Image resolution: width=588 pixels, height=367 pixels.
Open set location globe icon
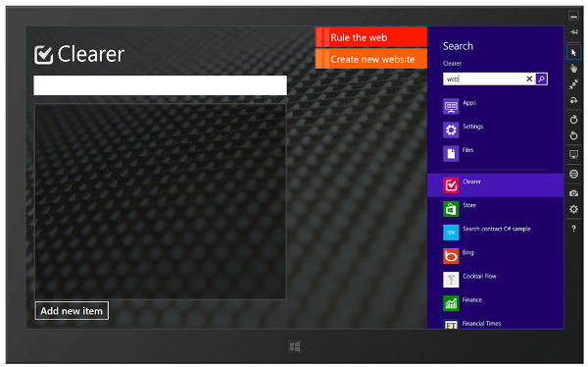(x=573, y=174)
